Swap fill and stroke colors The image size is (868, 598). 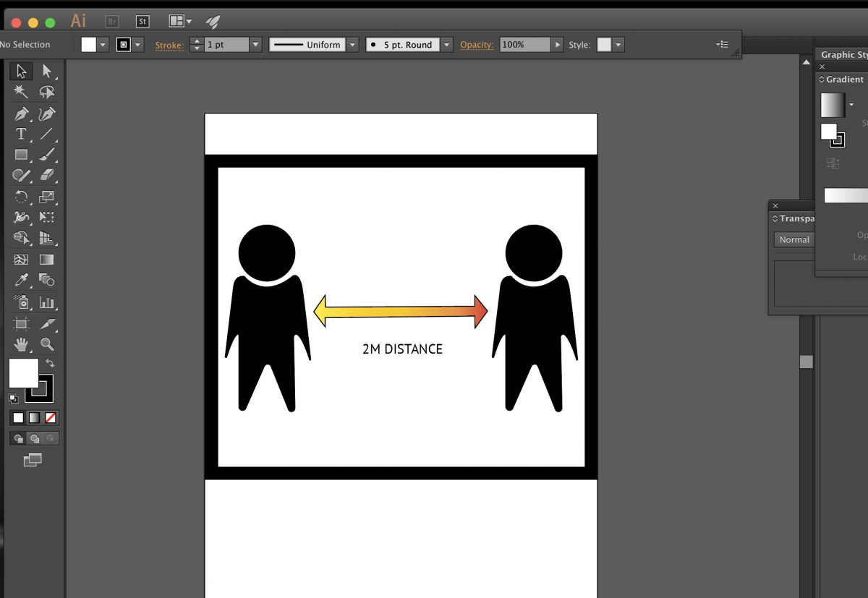click(50, 363)
